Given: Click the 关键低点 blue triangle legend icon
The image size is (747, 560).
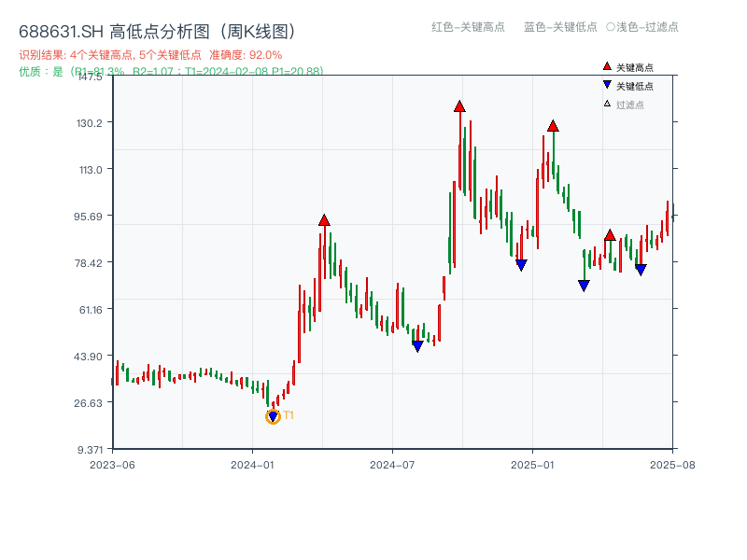Looking at the screenshot, I should point(605,85).
